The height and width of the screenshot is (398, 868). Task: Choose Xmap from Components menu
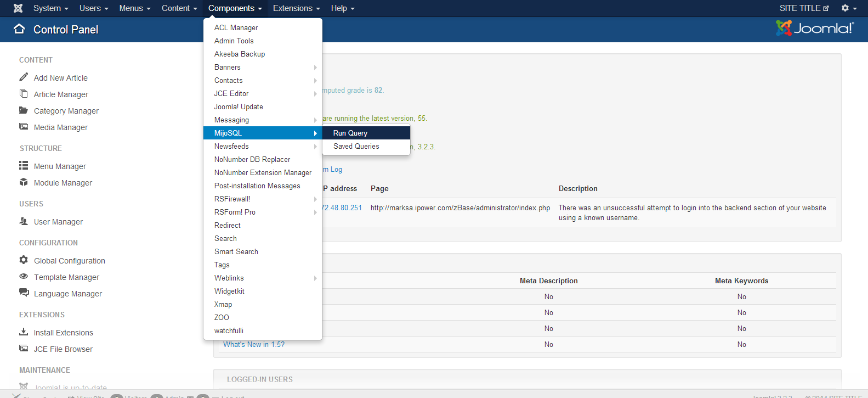click(x=263, y=304)
